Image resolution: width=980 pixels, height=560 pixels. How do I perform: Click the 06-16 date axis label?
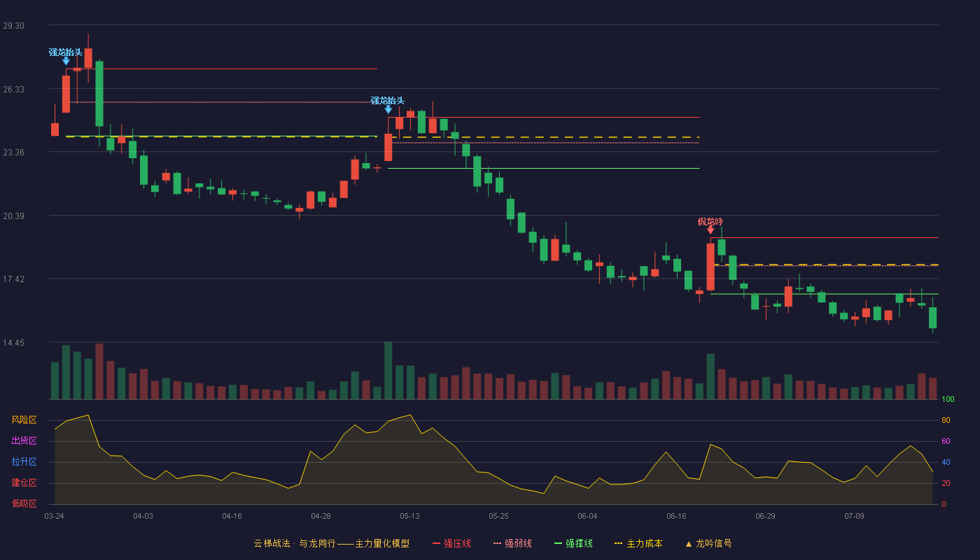(x=676, y=516)
